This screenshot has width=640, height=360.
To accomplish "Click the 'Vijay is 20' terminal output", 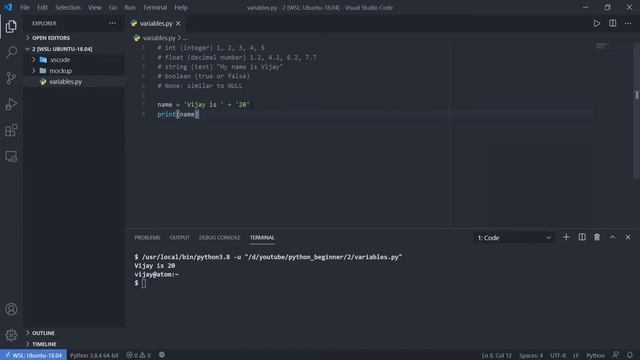I will (x=155, y=266).
